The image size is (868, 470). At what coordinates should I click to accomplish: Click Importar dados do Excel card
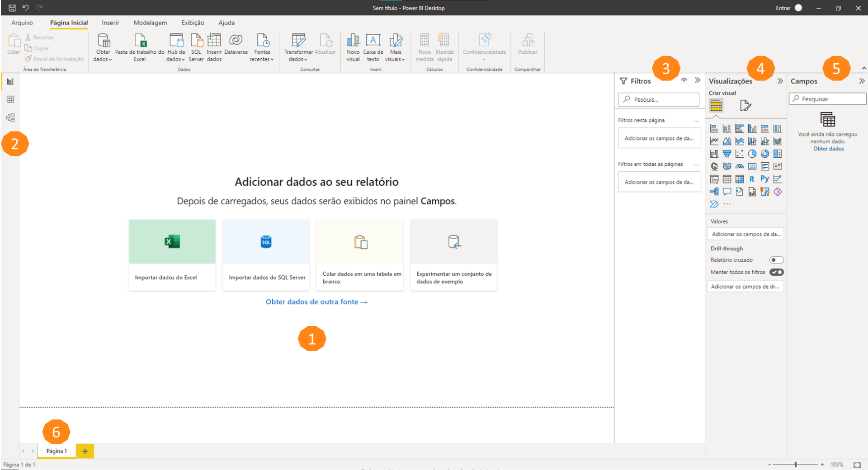[x=172, y=254]
